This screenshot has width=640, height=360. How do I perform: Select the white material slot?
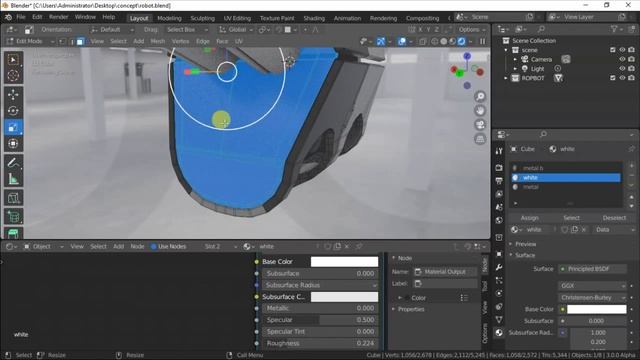pyautogui.click(x=567, y=178)
